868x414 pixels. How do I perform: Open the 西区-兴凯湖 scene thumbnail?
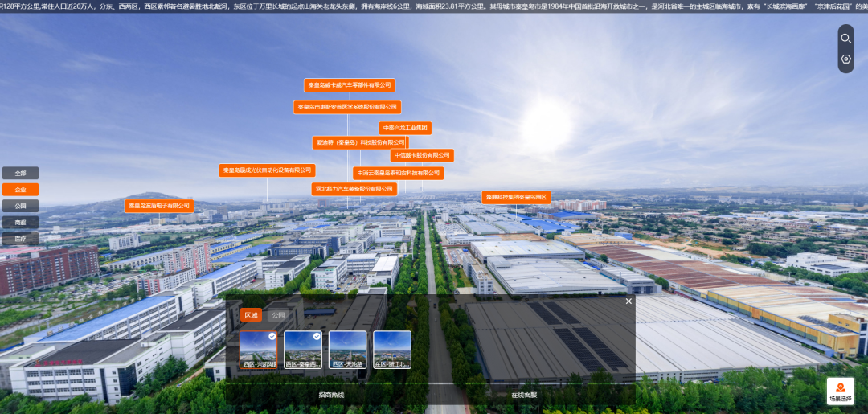coord(259,350)
